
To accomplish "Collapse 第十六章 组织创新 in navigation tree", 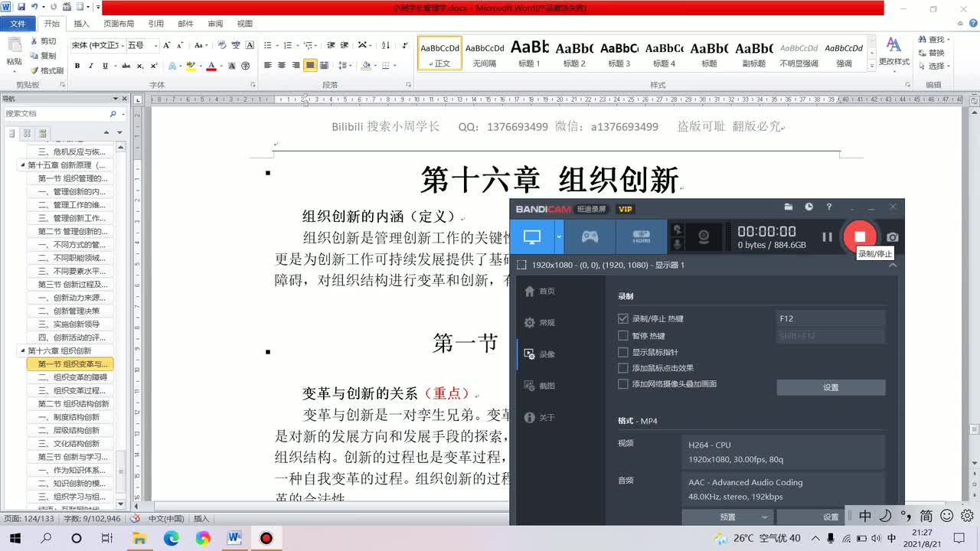I will click(x=23, y=350).
